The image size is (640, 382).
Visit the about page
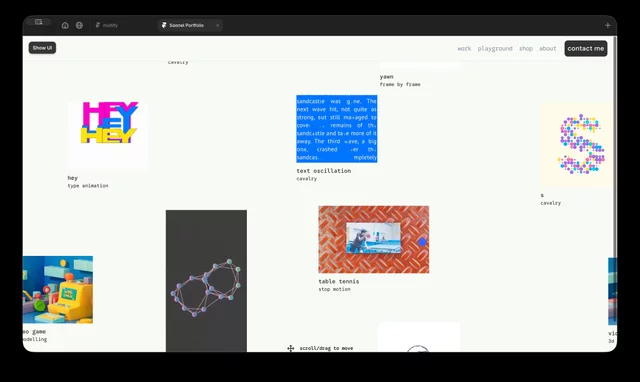click(547, 49)
